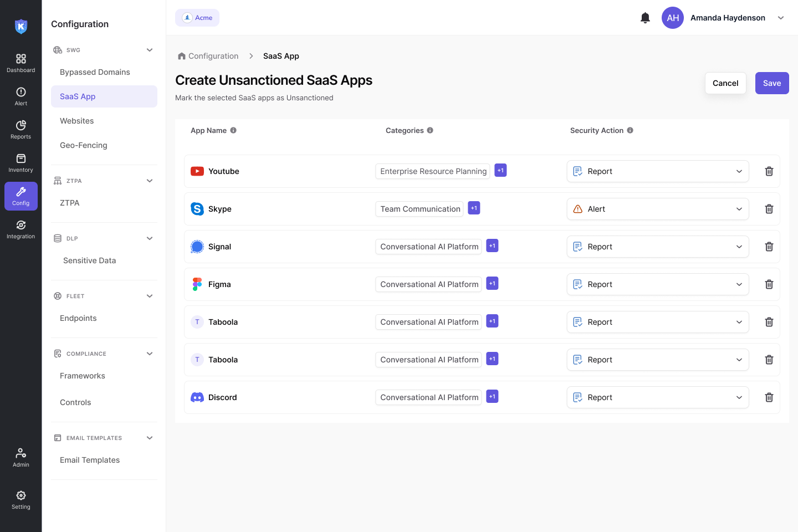This screenshot has width=798, height=532.
Task: Open Figma security action dropdown
Action: tap(658, 284)
